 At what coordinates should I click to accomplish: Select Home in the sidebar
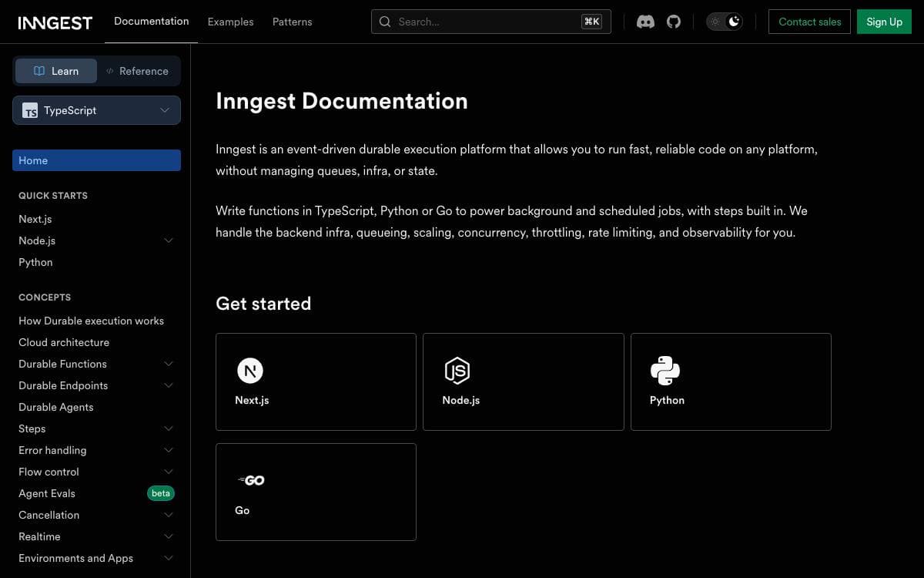click(x=96, y=160)
